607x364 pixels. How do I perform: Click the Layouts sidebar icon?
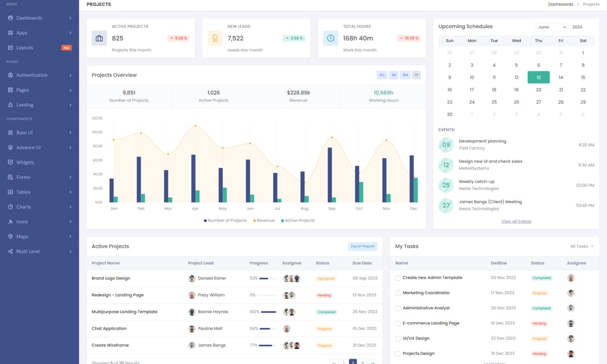(x=10, y=48)
